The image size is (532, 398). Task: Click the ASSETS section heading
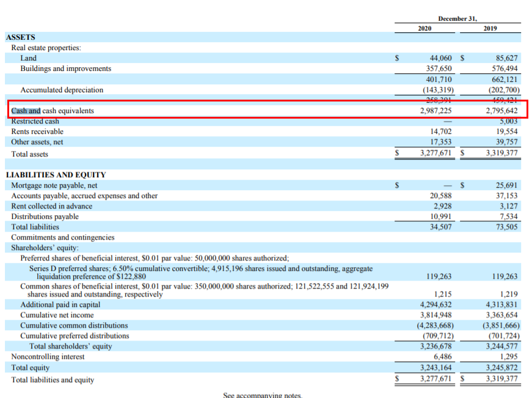pyautogui.click(x=20, y=37)
